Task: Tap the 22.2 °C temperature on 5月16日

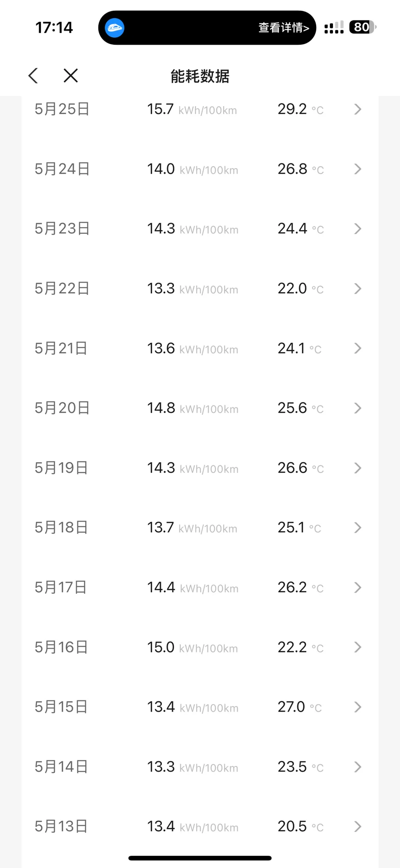Action: click(x=300, y=647)
